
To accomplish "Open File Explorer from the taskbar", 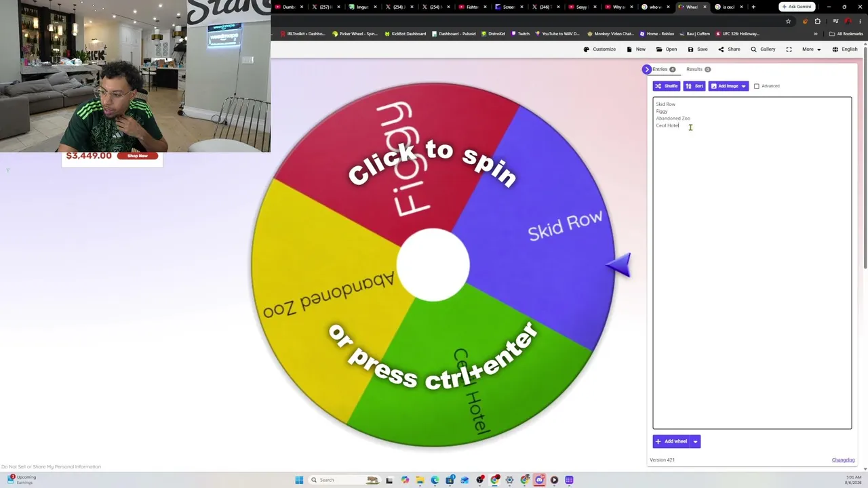I will click(420, 480).
